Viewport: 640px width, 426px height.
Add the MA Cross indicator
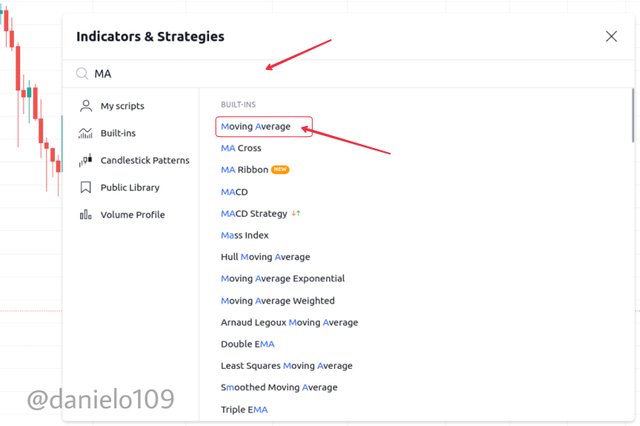[x=241, y=148]
